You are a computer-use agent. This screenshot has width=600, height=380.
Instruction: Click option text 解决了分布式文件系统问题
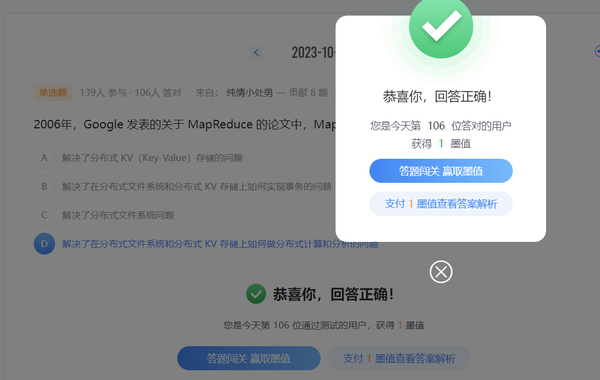118,215
